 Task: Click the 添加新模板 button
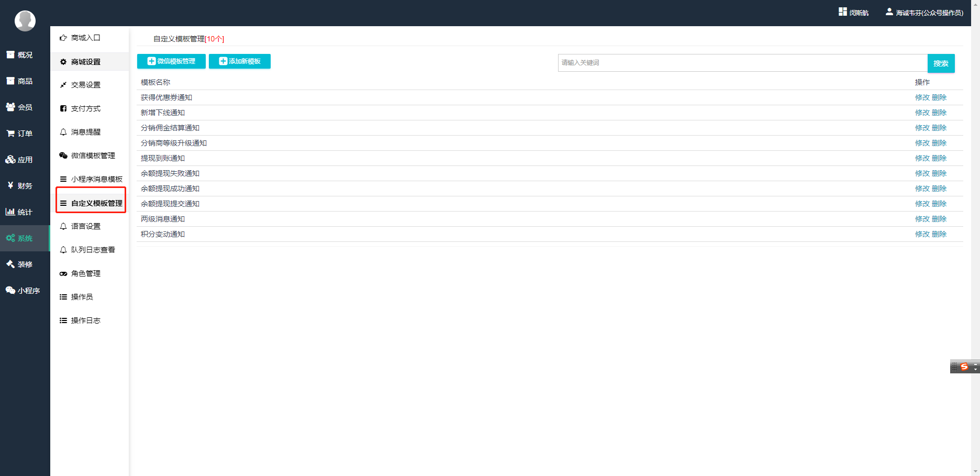coord(240,61)
